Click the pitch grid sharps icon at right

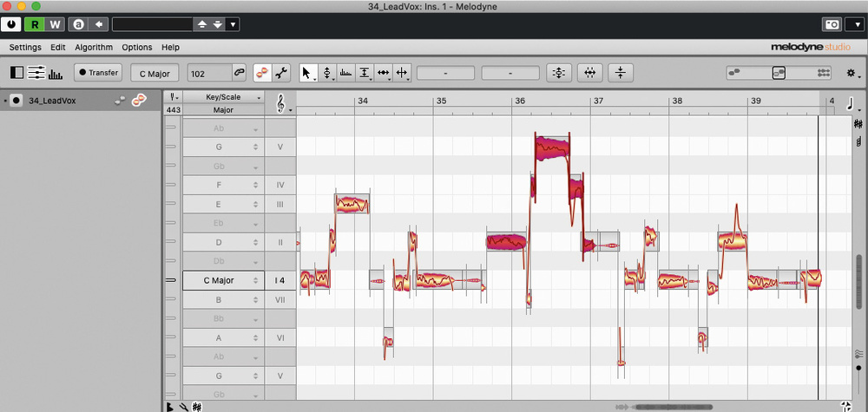click(x=858, y=124)
